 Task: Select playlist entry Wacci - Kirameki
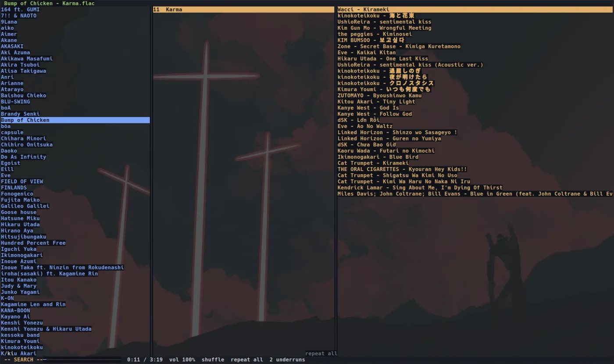pyautogui.click(x=475, y=9)
